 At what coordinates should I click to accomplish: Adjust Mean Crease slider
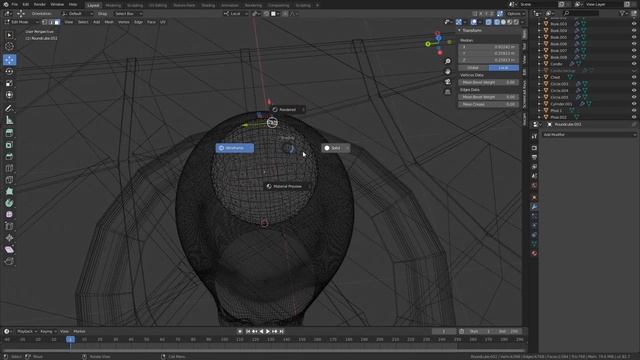488,104
